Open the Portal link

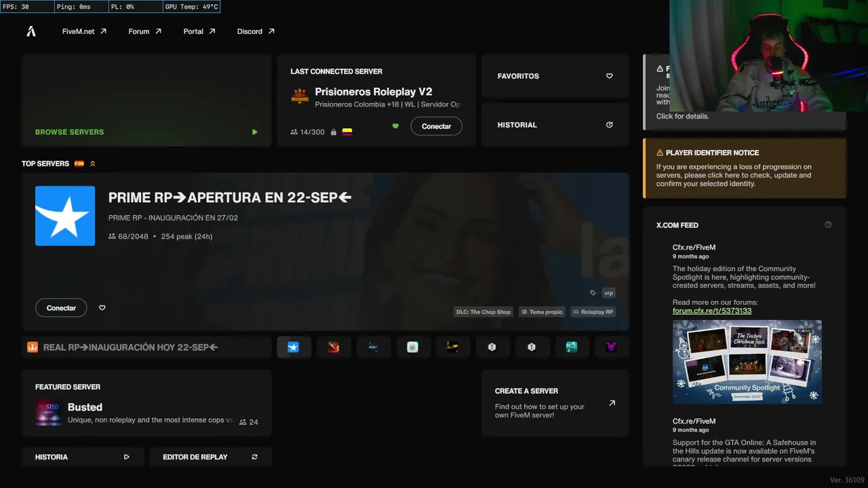(x=199, y=31)
